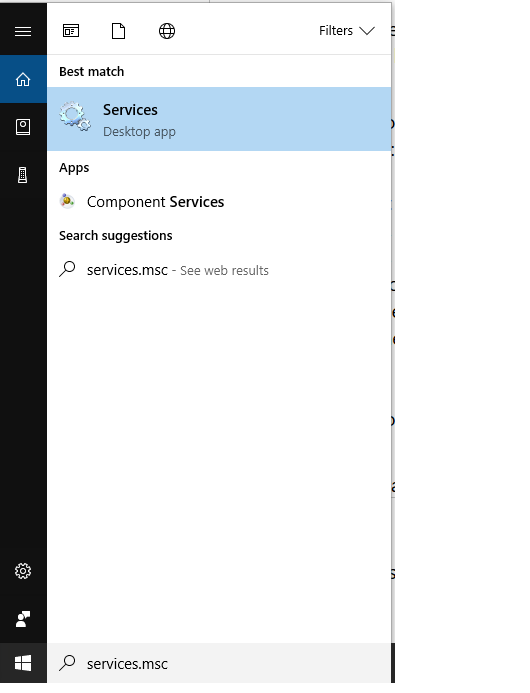Expand the chevron next to Filters
530x693 pixels.
(367, 30)
